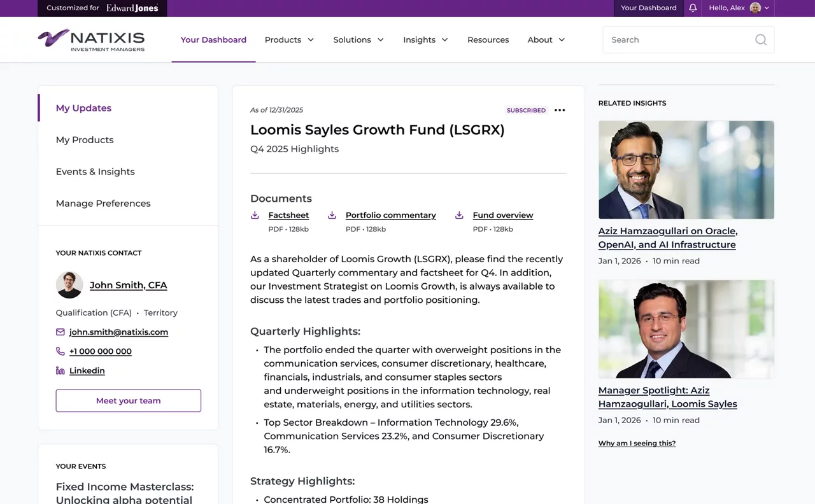Click the Factsheet download icon
815x504 pixels.
click(255, 215)
